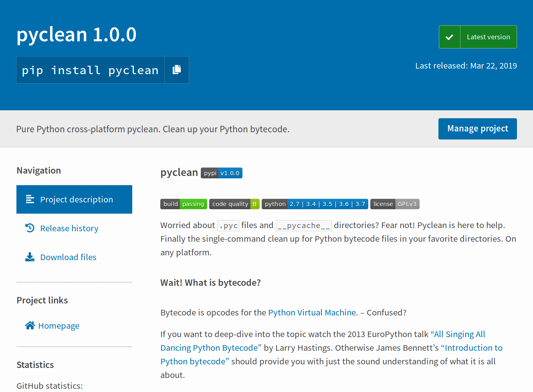Select the Project description tab
Image resolution: width=533 pixels, height=392 pixels.
click(74, 199)
